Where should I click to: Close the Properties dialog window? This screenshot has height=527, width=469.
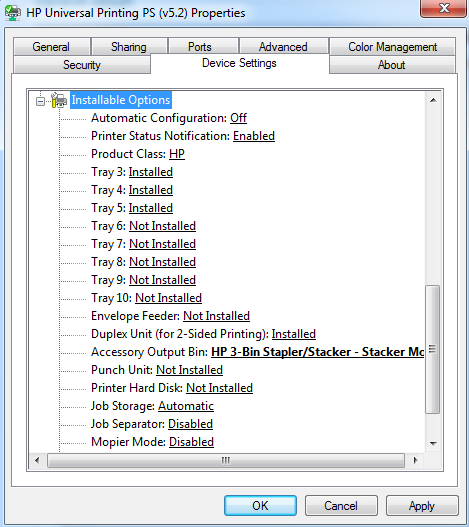444,8
